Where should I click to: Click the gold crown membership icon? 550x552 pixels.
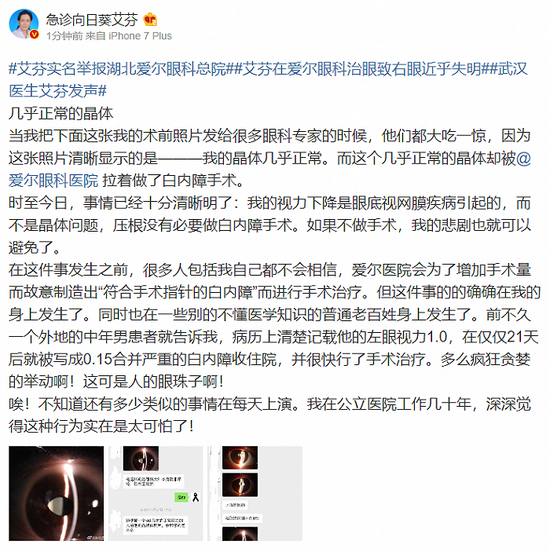tap(150, 20)
